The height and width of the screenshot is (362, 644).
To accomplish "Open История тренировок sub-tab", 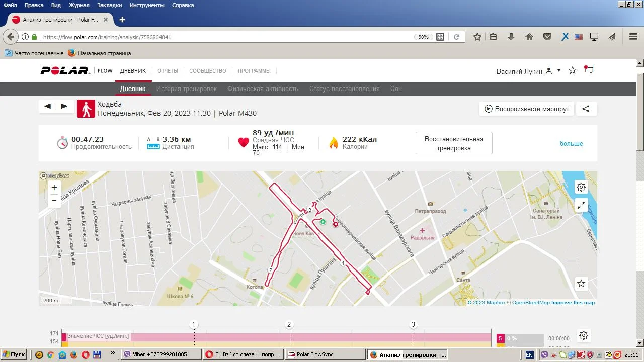I will 187,89.
